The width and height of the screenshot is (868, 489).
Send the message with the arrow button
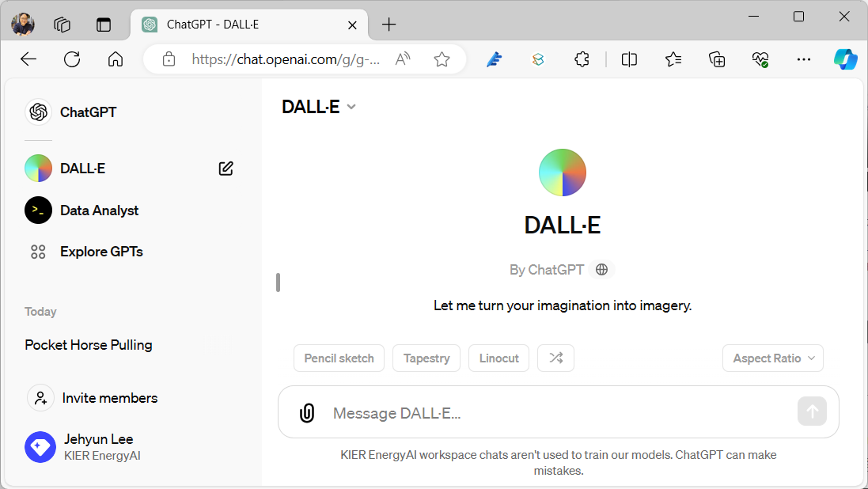tap(812, 411)
